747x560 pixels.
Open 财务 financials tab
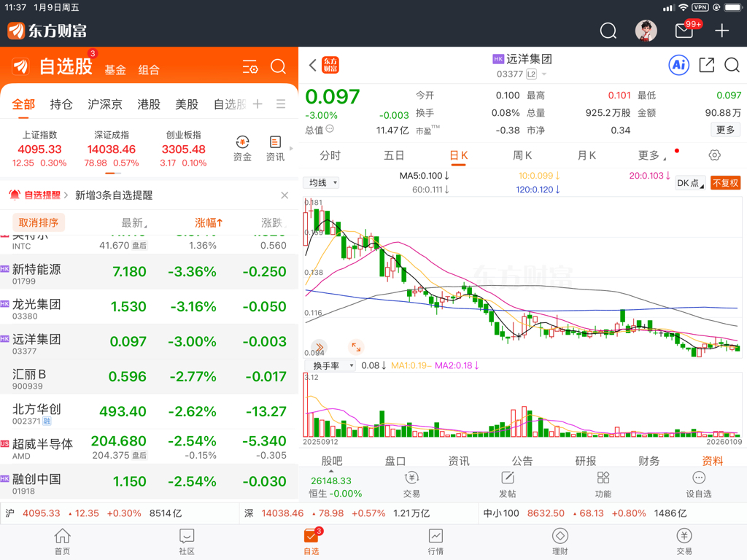pyautogui.click(x=649, y=461)
